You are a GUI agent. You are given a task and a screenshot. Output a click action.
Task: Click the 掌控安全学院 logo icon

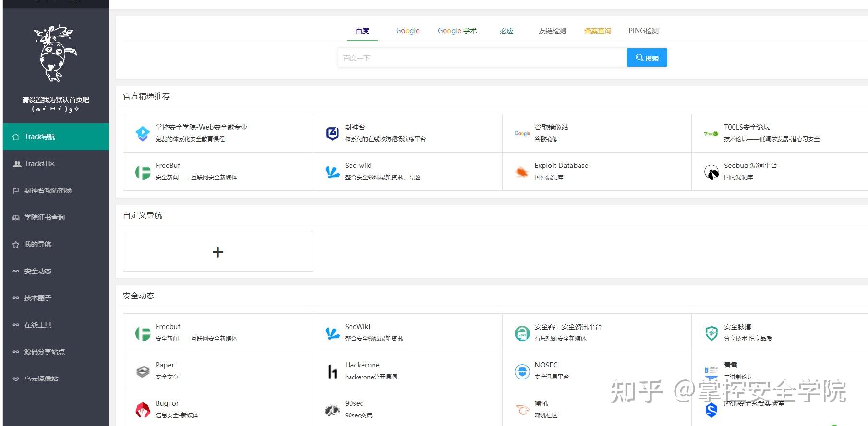[x=143, y=133]
